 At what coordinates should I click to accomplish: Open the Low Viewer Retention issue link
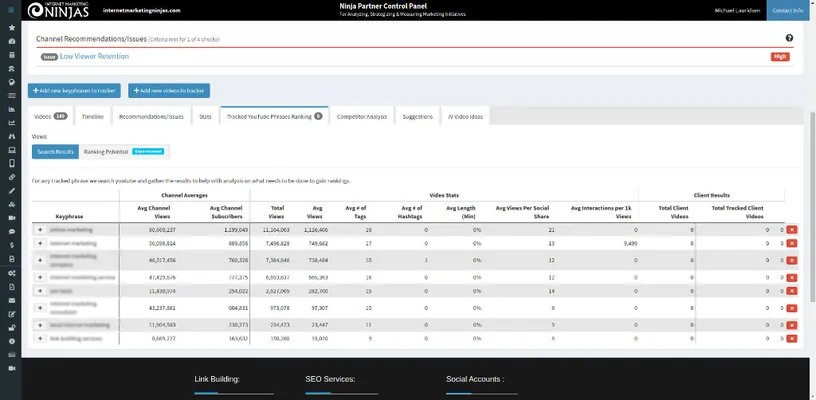click(94, 57)
